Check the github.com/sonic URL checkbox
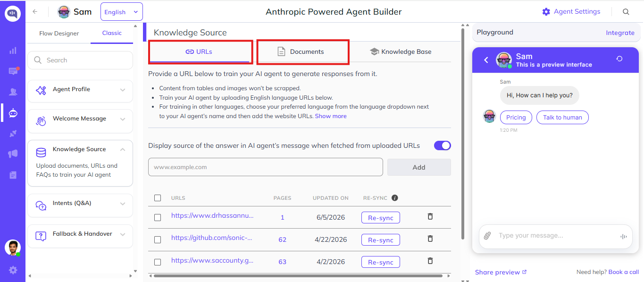 (x=158, y=240)
